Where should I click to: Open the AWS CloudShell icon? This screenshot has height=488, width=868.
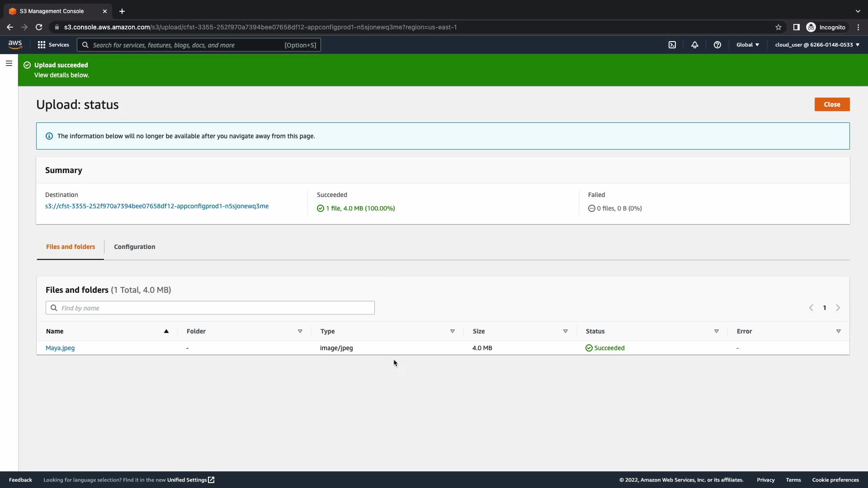pos(672,45)
